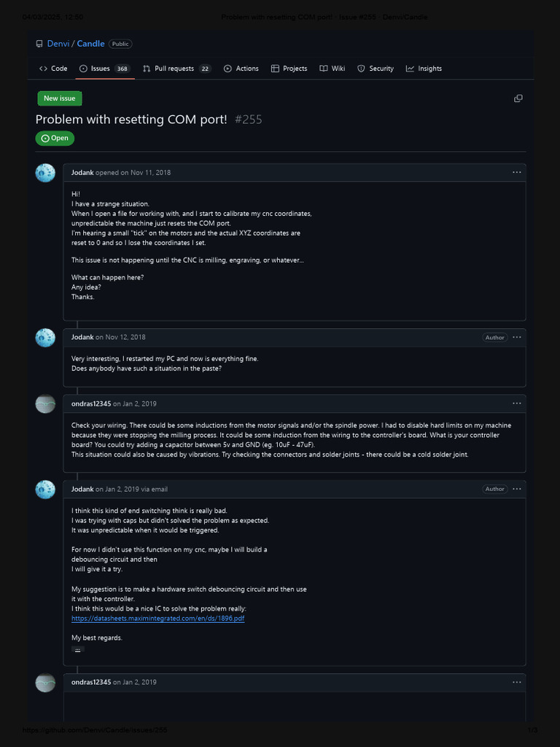Open options menu on Nov 12 comment

coord(516,337)
